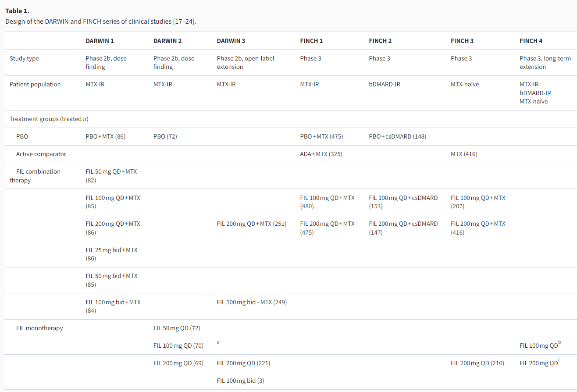This screenshot has width=577, height=392.
Task: Select the DARWIN 3 column header
Action: (231, 41)
